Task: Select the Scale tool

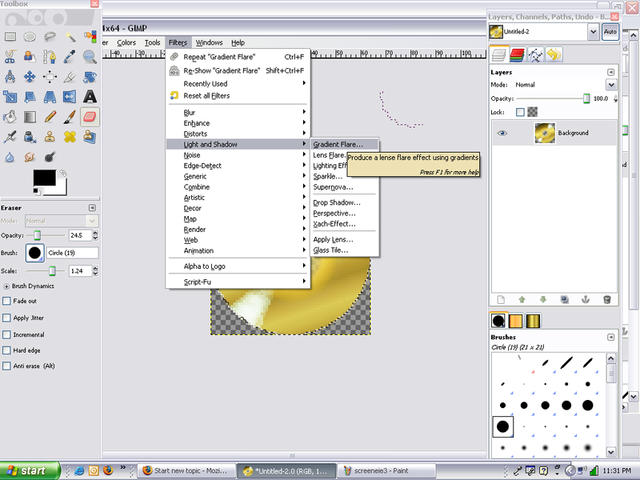Action: coord(10,97)
